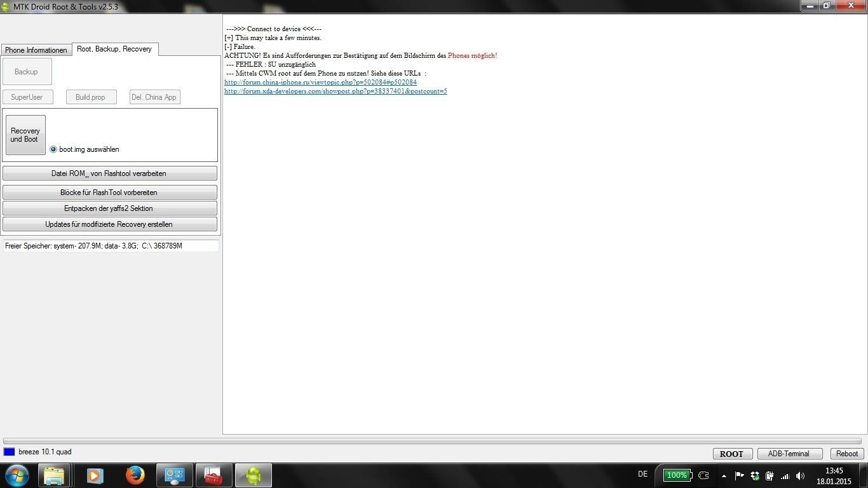This screenshot has height=488, width=868.
Task: Click Updates für modifizierte Recovery erstellen
Action: 110,224
